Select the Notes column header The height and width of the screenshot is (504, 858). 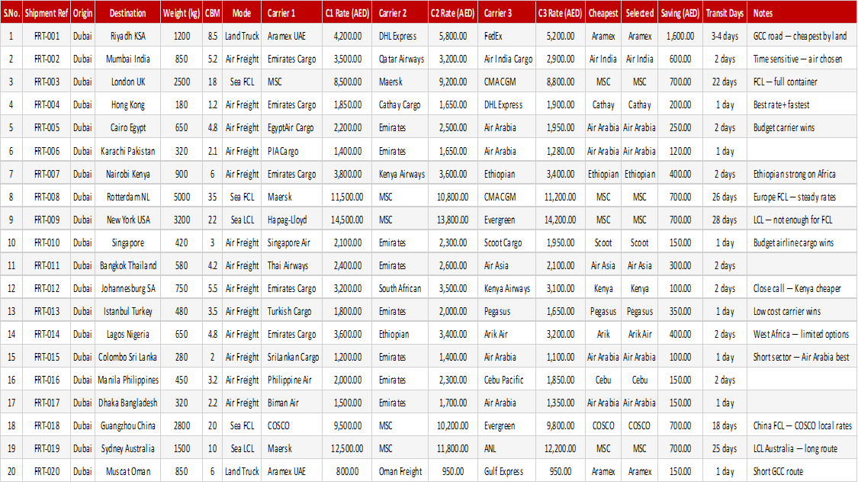(x=802, y=13)
